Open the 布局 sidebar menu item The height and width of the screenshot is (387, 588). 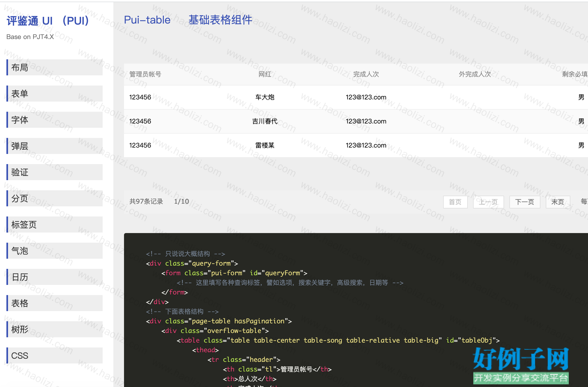click(55, 67)
